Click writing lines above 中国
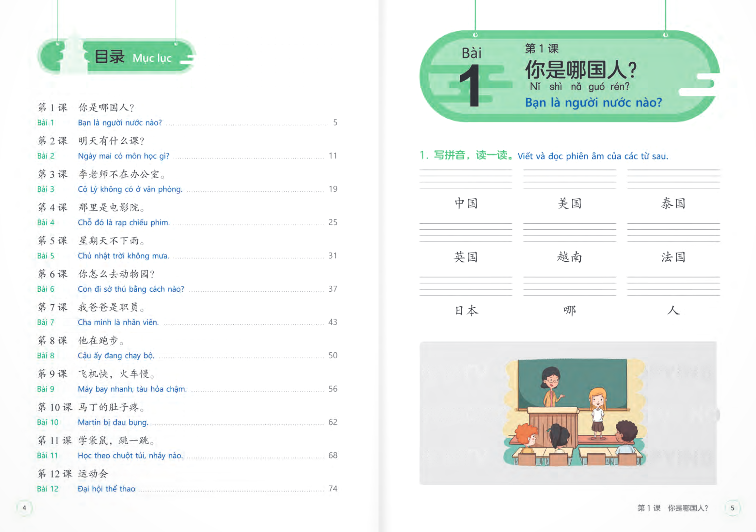Screen dimensions: 756x532 [x=465, y=179]
